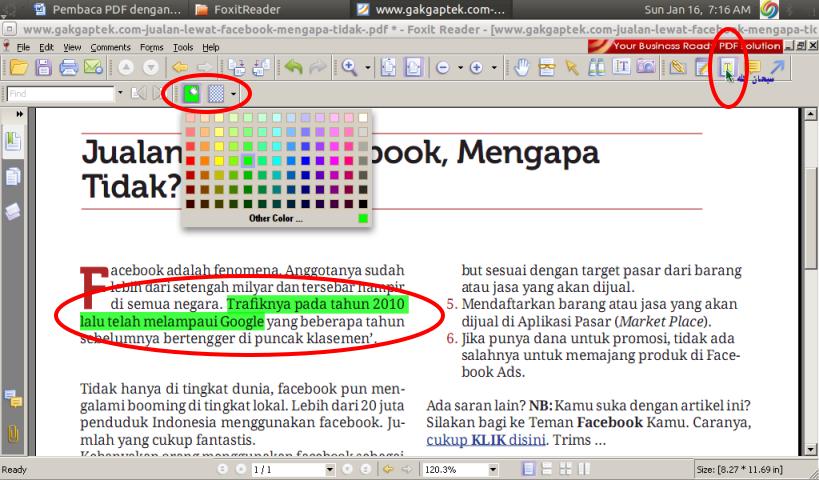Switch to www.gakgaptek.com taskbar window
This screenshot has height=480, width=819.
(432, 9)
